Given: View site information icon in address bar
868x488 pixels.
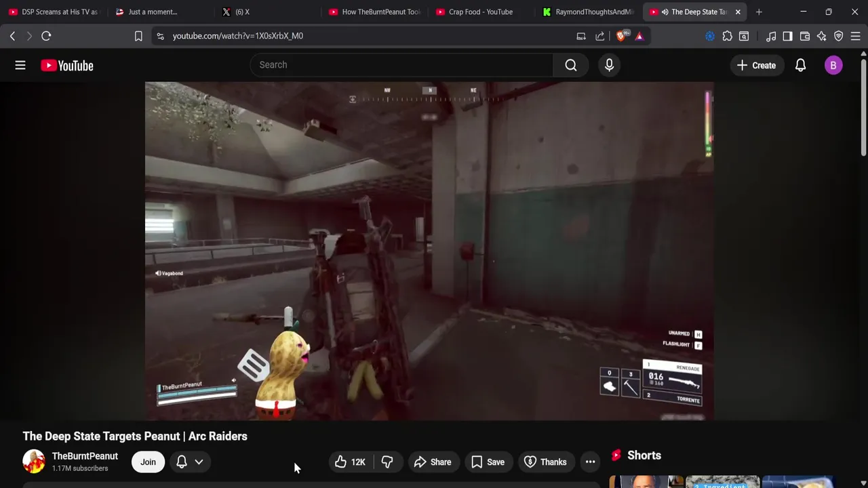Looking at the screenshot, I should coord(160,36).
